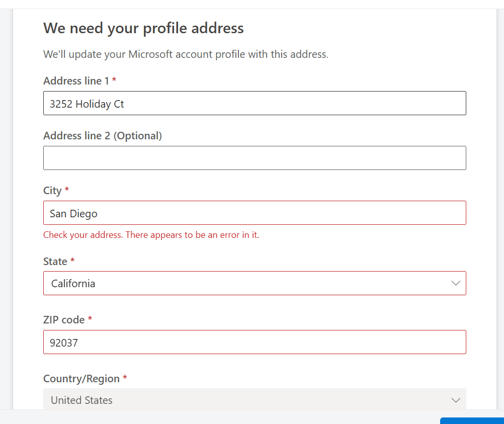Click the 'Address line 1' label text
Screen dimensions: 504x424
point(76,81)
